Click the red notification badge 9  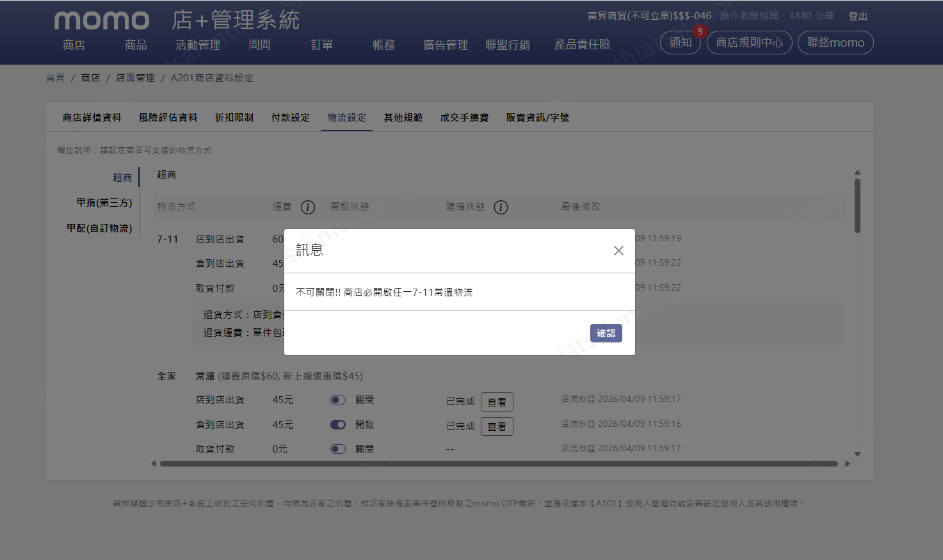(700, 31)
